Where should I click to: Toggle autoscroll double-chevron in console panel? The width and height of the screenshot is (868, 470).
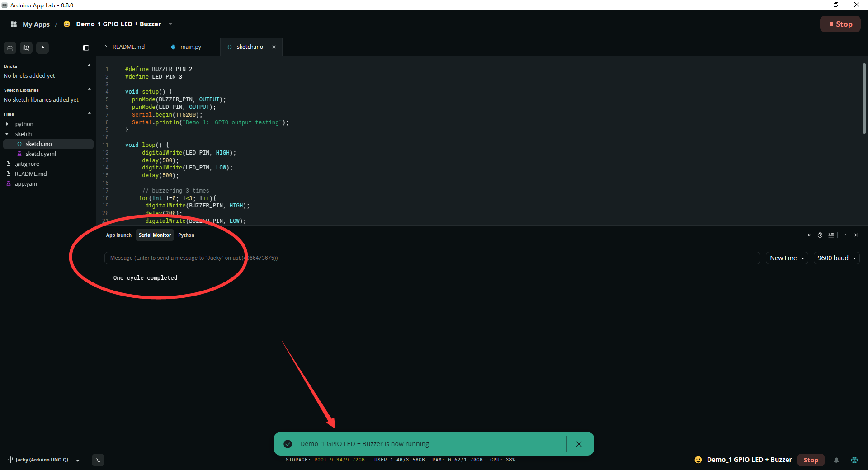coord(809,235)
